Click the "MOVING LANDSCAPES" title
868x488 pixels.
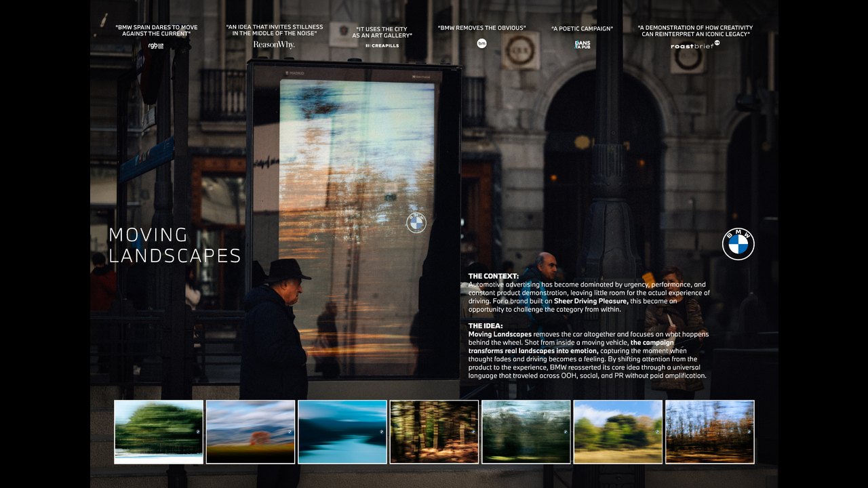175,245
